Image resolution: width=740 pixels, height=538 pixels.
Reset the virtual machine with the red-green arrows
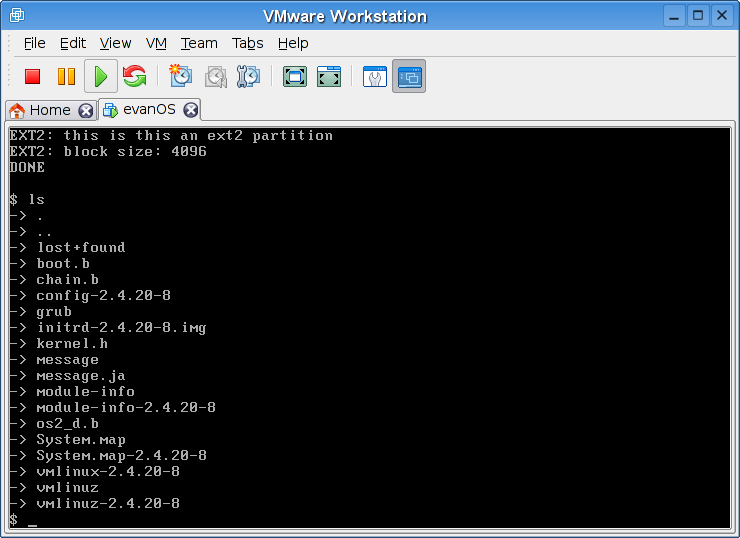point(135,76)
